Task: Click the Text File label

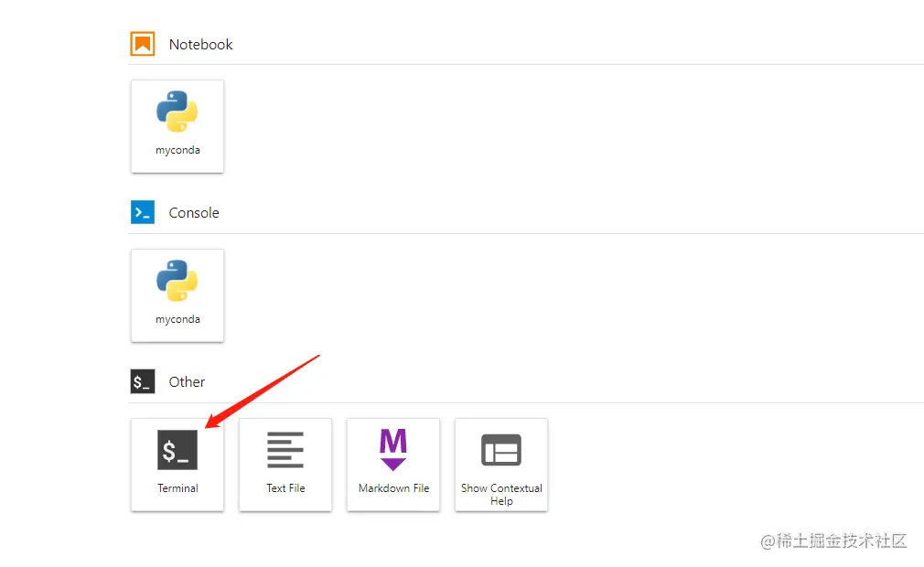Action: [285, 488]
